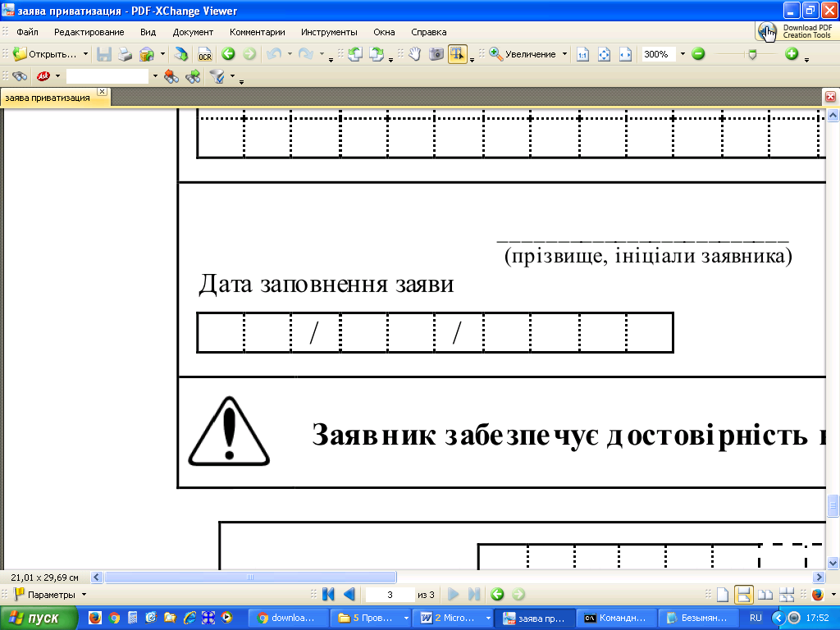This screenshot has height=630, width=840.
Task: Click the Actual Size 1:1 icon
Action: [583, 54]
